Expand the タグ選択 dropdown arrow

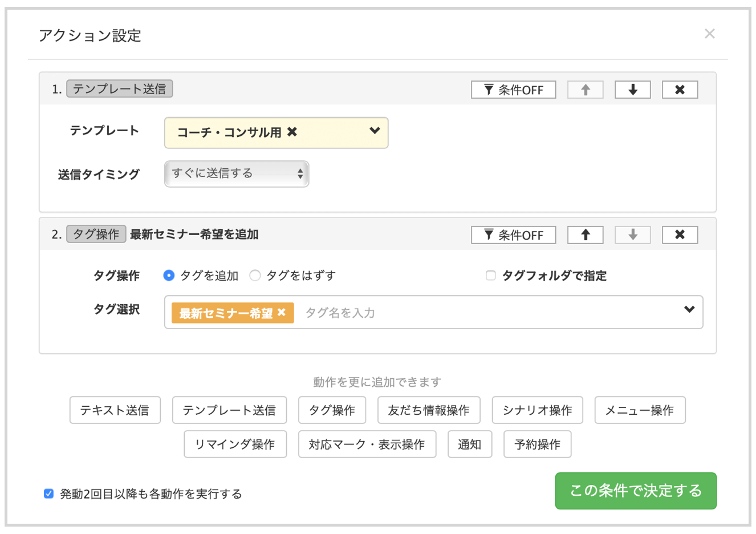tap(689, 309)
